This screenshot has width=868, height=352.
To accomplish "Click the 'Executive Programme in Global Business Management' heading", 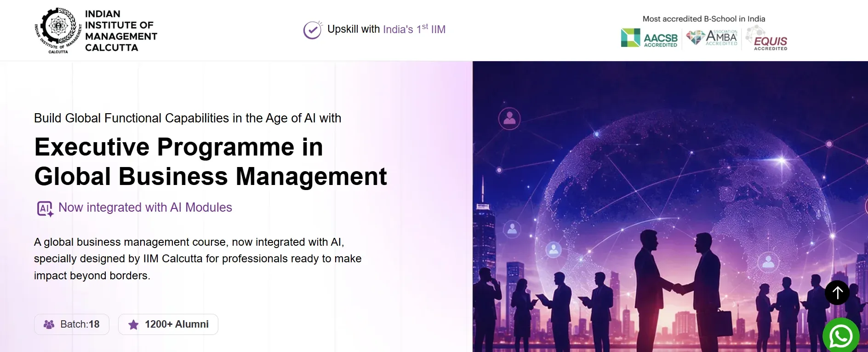I will point(211,162).
